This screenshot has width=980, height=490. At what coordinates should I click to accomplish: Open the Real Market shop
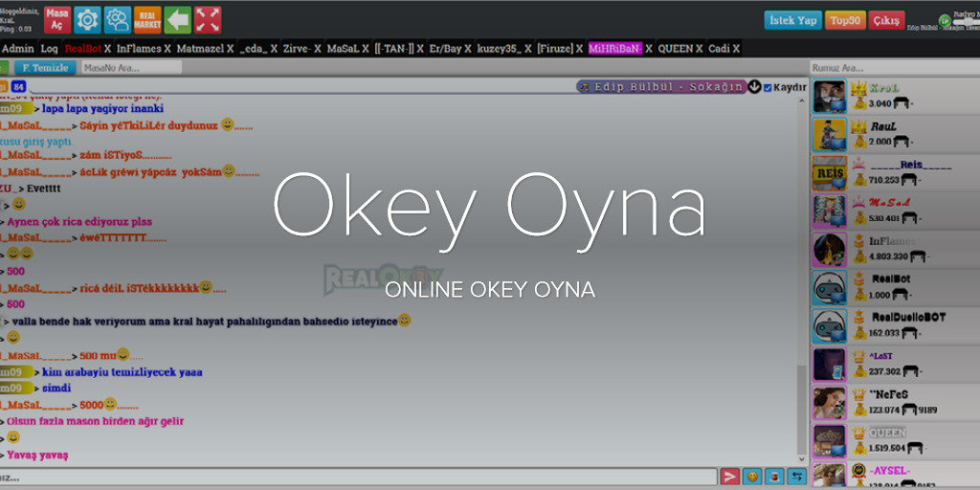point(147,19)
